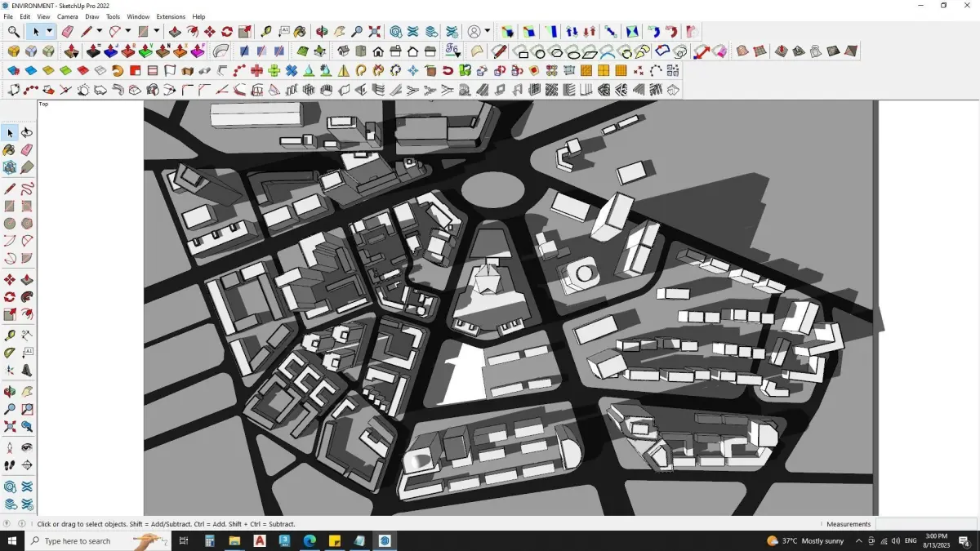
Task: Click the blue X icon in third toolbar row
Action: 291,71
